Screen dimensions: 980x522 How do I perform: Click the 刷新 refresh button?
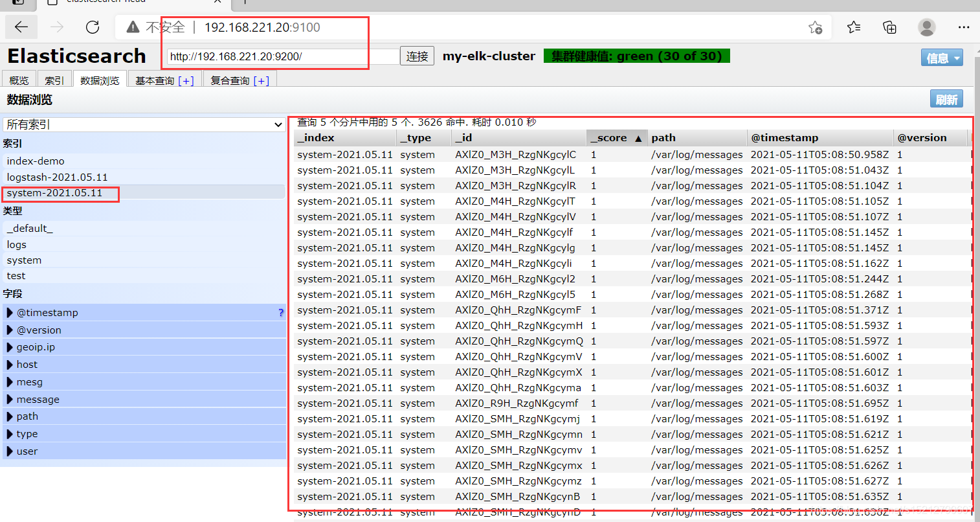tap(946, 99)
